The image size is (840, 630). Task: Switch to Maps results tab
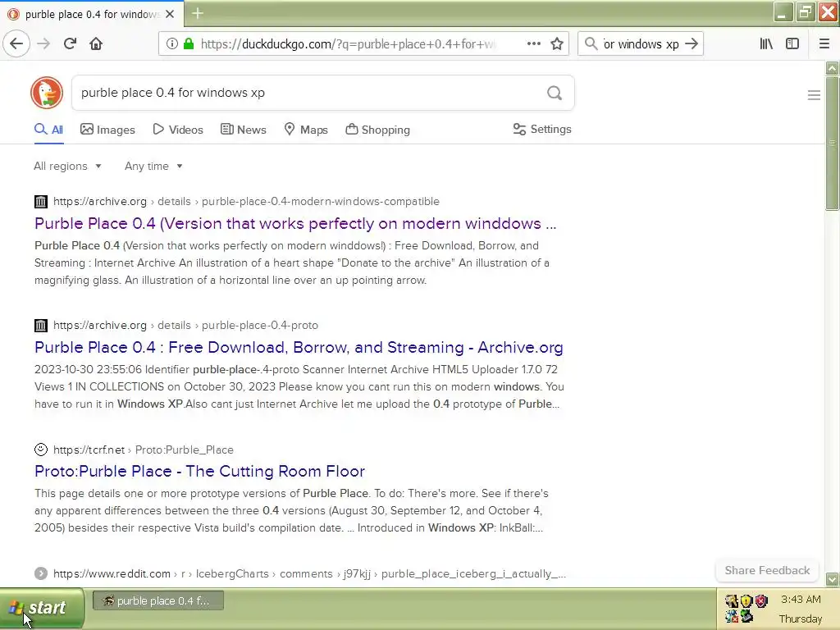coord(306,130)
